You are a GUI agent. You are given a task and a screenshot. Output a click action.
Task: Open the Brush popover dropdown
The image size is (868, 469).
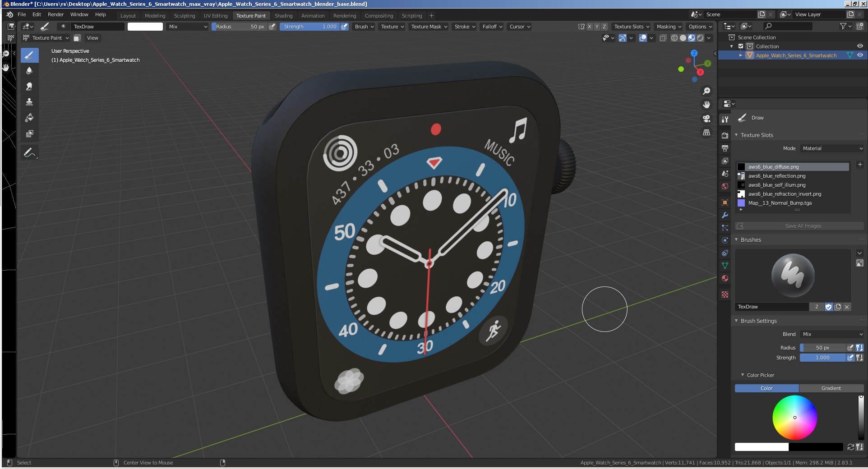point(364,27)
